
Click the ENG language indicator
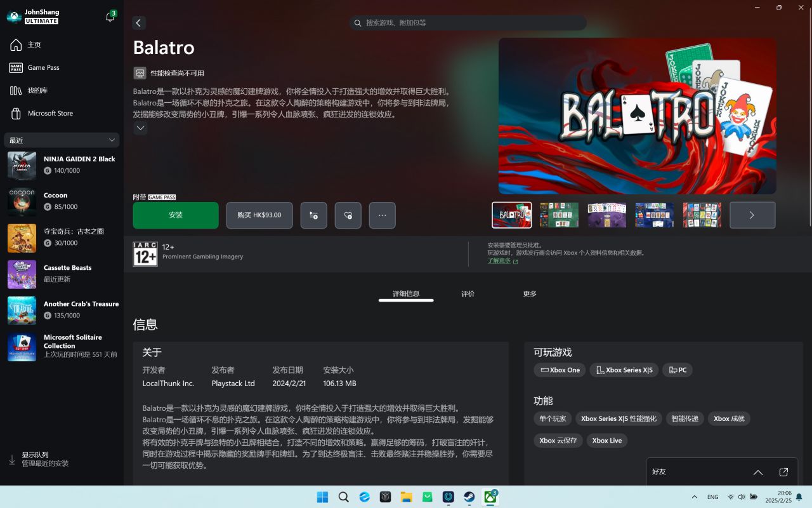tap(712, 497)
